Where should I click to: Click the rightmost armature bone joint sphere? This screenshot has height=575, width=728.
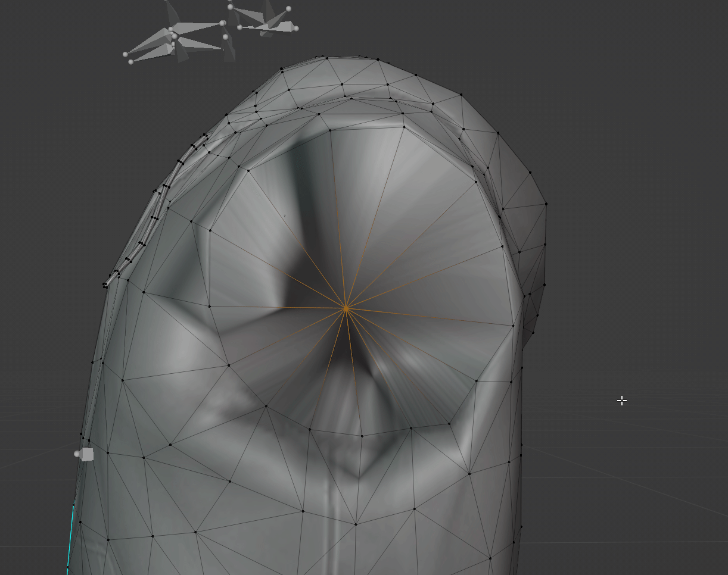point(296,28)
